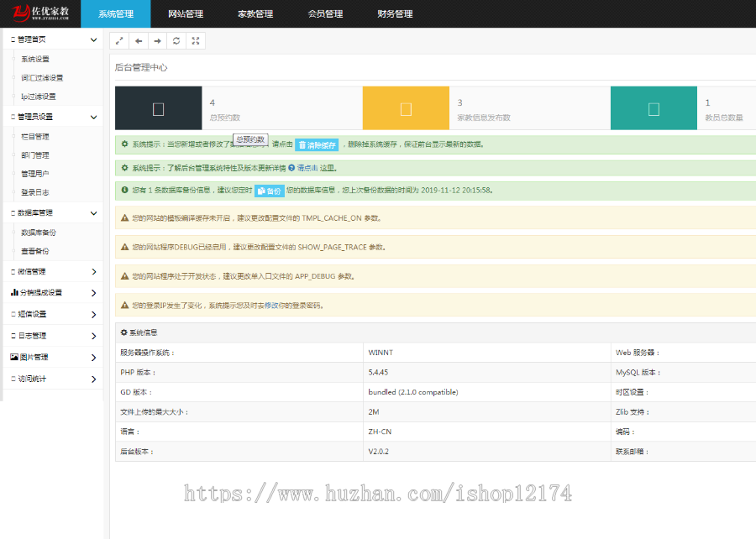
Task: Click the backend version value V2.0.2
Action: [379, 452]
